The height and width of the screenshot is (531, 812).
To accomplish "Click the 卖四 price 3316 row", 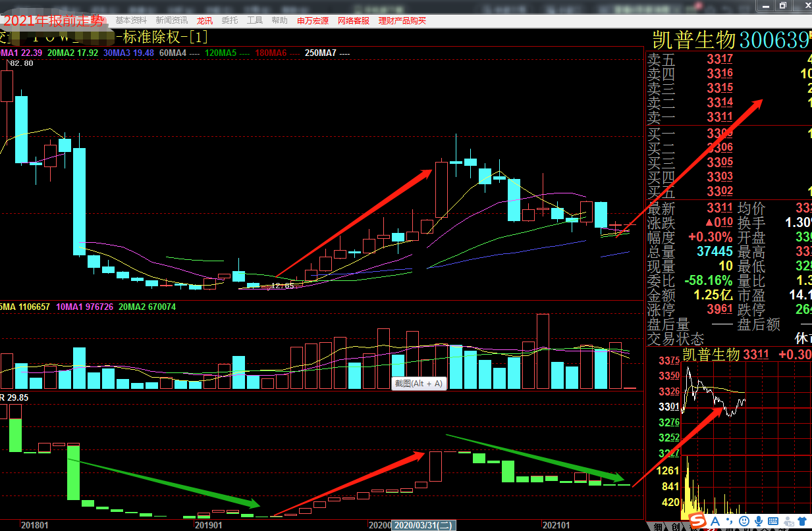I will pyautogui.click(x=728, y=74).
